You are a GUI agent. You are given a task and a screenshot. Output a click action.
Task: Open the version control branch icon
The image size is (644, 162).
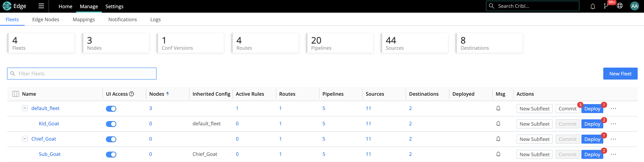click(x=606, y=6)
